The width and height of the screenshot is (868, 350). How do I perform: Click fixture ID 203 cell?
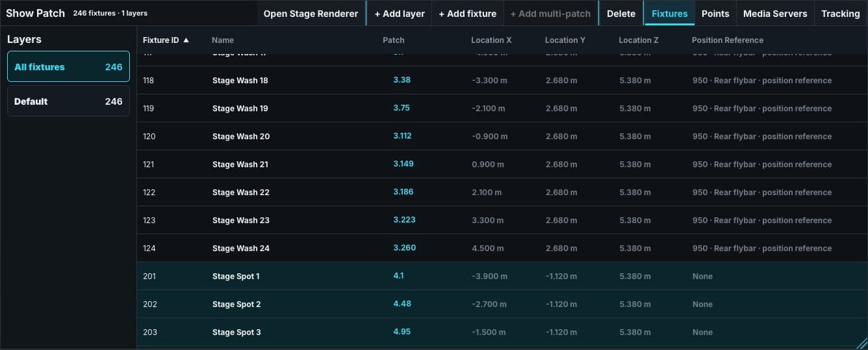[150, 332]
